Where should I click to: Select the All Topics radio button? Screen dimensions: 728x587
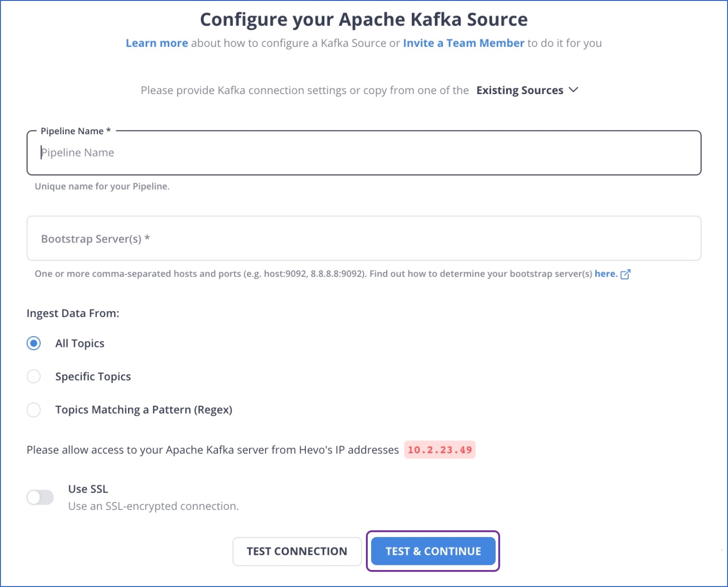pyautogui.click(x=34, y=343)
